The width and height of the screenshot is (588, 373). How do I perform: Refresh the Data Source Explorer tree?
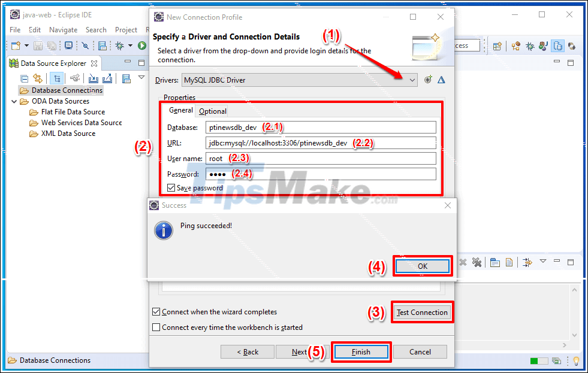(37, 78)
